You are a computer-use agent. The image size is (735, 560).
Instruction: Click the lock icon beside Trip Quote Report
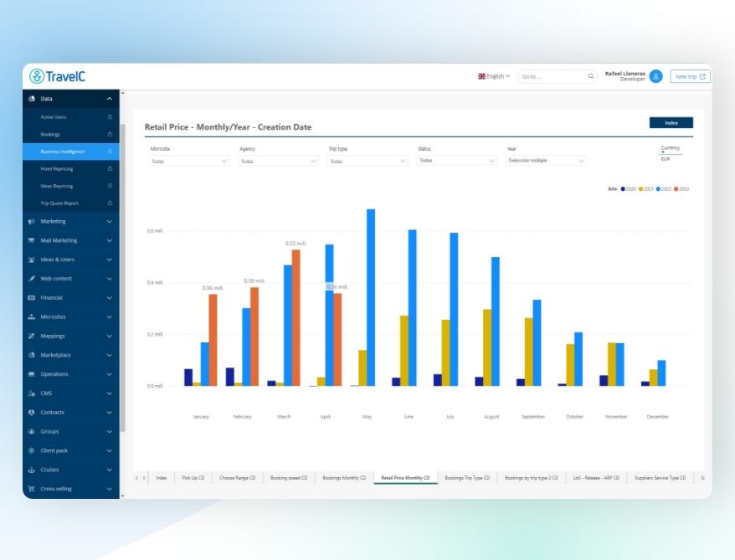(110, 203)
